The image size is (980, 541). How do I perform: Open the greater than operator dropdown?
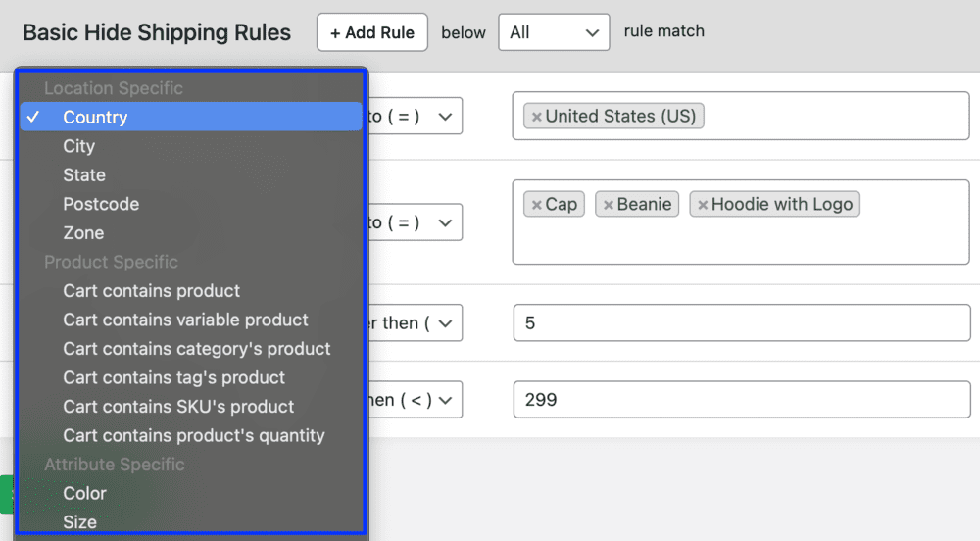tap(414, 322)
